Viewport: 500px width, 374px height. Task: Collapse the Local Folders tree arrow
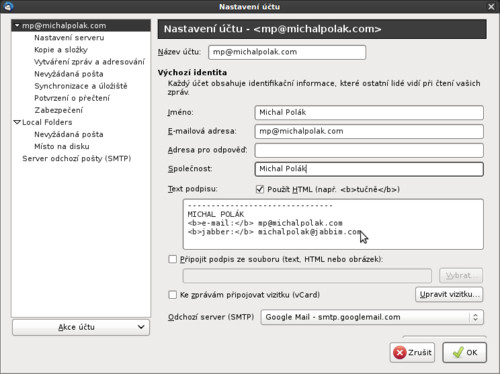(x=17, y=122)
